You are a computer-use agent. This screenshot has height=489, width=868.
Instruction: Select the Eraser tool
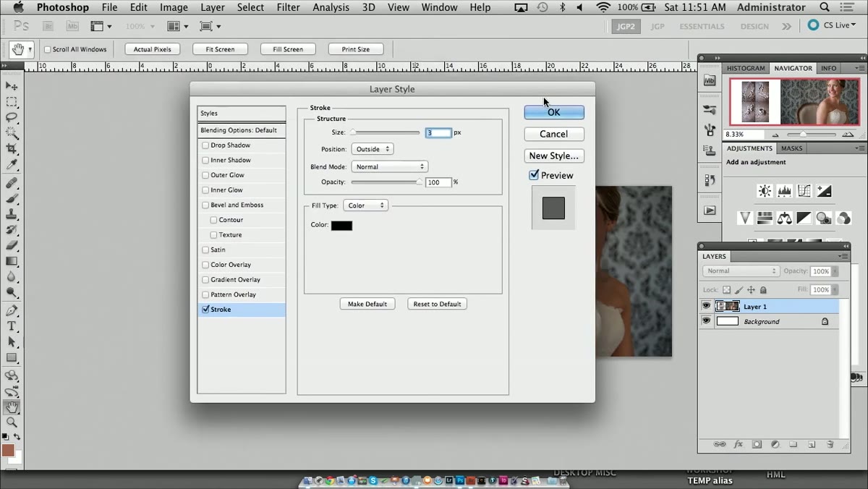click(12, 245)
